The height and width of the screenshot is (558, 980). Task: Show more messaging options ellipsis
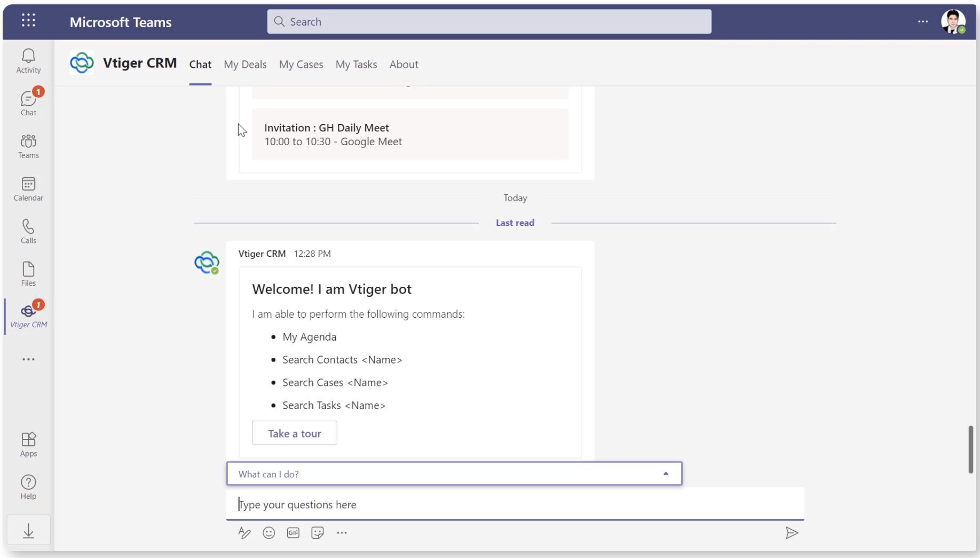[x=342, y=533]
